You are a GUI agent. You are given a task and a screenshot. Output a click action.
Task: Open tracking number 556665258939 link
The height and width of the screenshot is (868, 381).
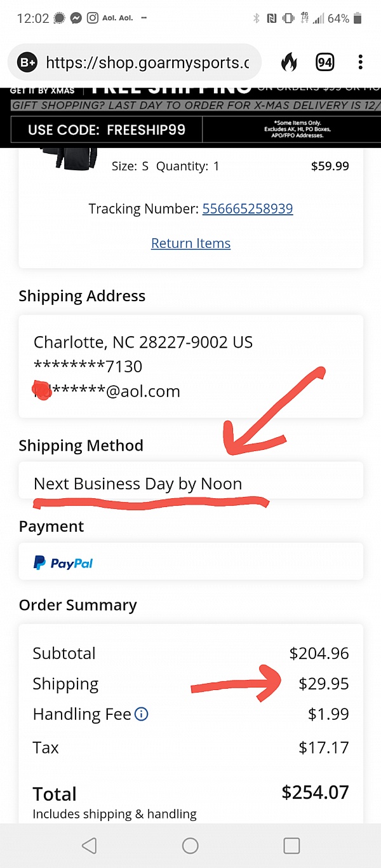[x=247, y=208]
